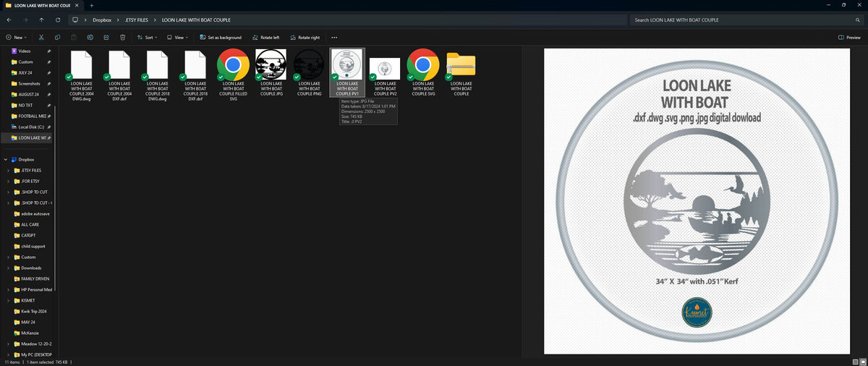The image size is (868, 366).
Task: Open the New dropdown menu
Action: coord(16,37)
